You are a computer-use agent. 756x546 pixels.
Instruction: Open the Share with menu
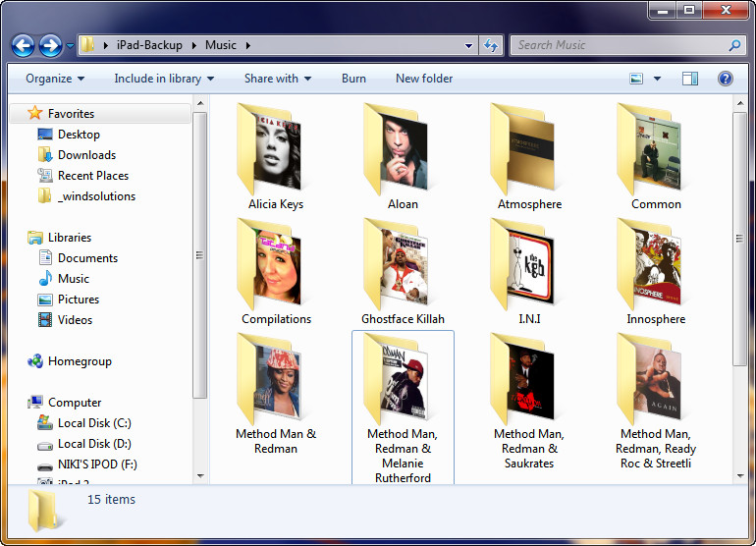pyautogui.click(x=278, y=79)
